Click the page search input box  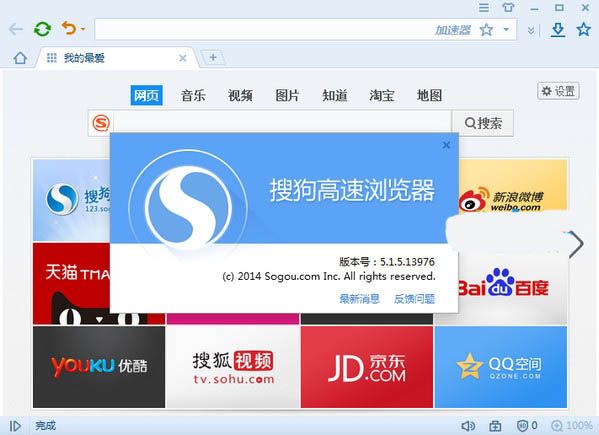coord(282,122)
